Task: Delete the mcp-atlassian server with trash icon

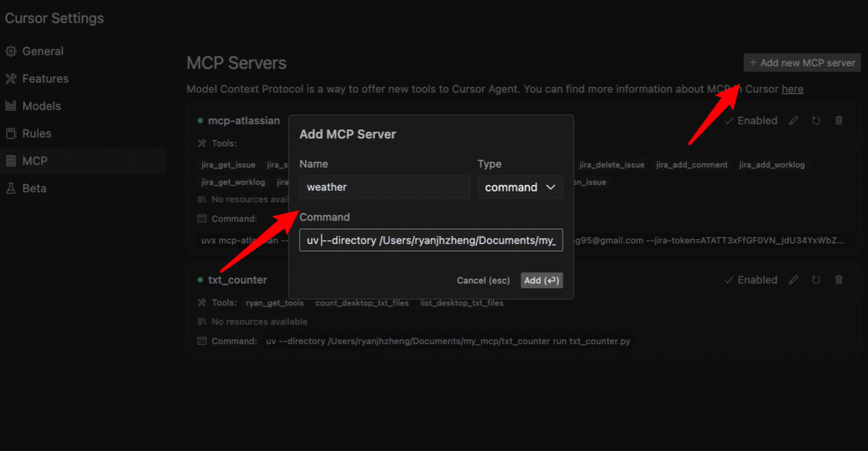Action: pyautogui.click(x=839, y=121)
